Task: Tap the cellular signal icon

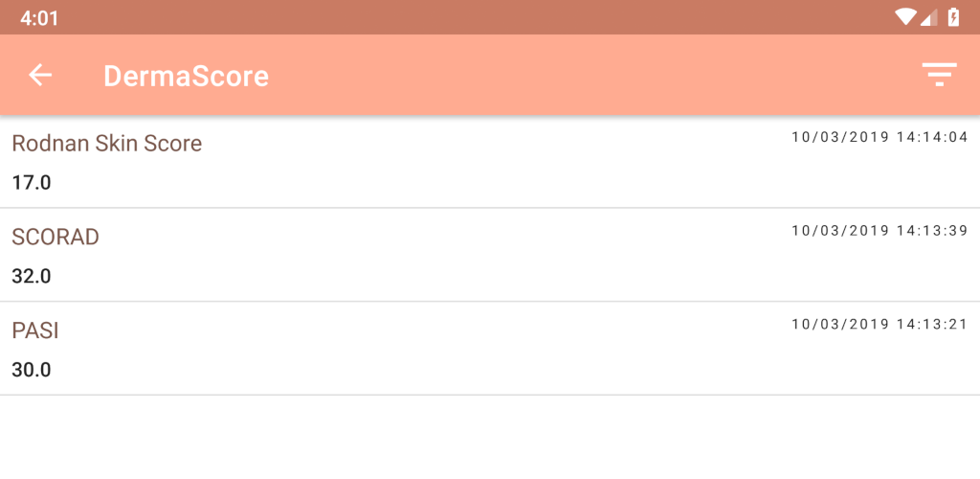Action: click(928, 17)
